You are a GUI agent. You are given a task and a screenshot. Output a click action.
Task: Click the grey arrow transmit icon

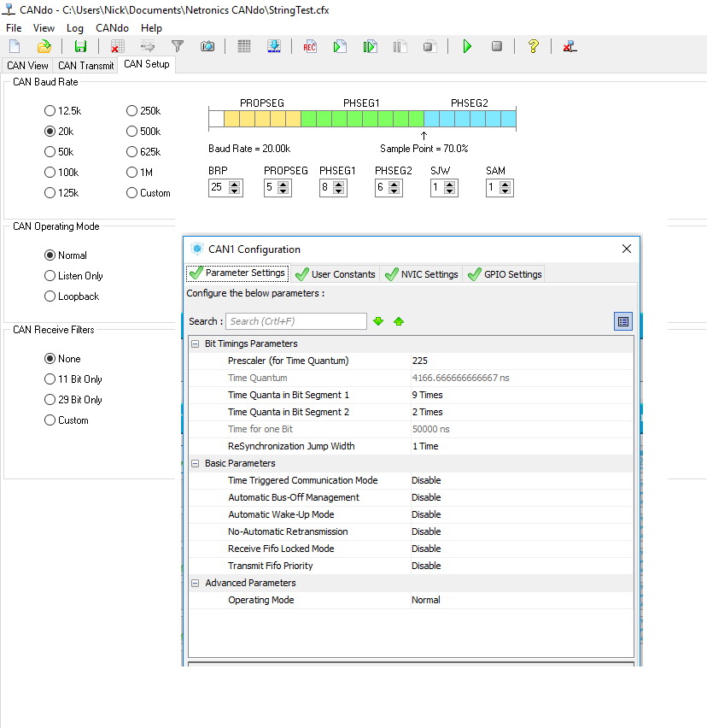(x=148, y=46)
